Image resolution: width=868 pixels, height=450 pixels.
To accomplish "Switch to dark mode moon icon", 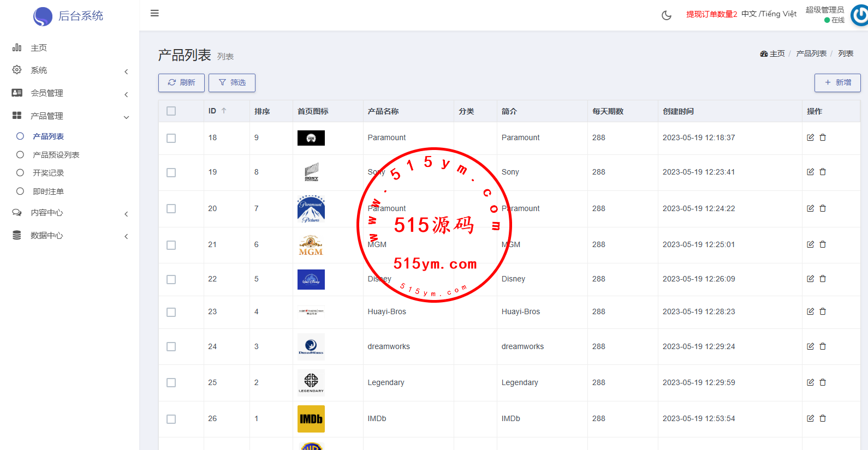I will click(667, 15).
